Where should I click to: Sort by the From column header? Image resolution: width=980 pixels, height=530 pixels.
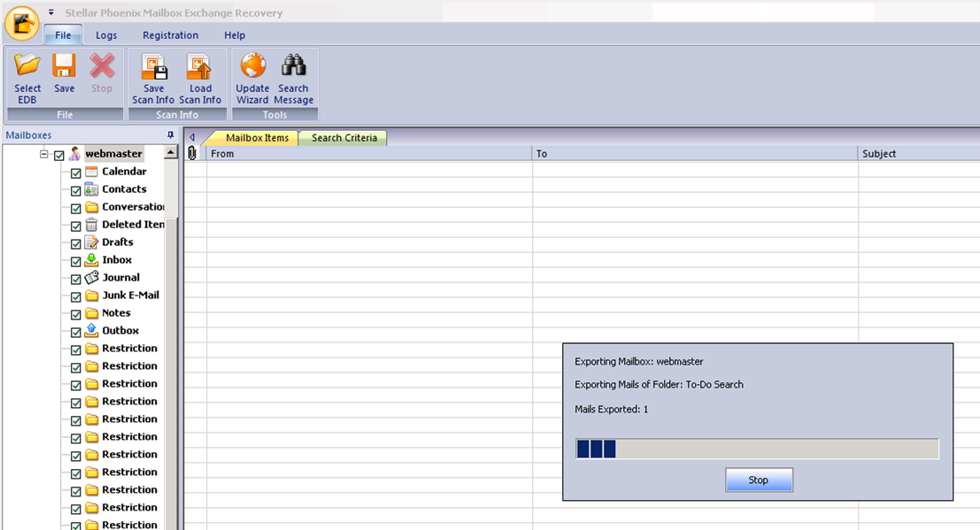[x=369, y=153]
